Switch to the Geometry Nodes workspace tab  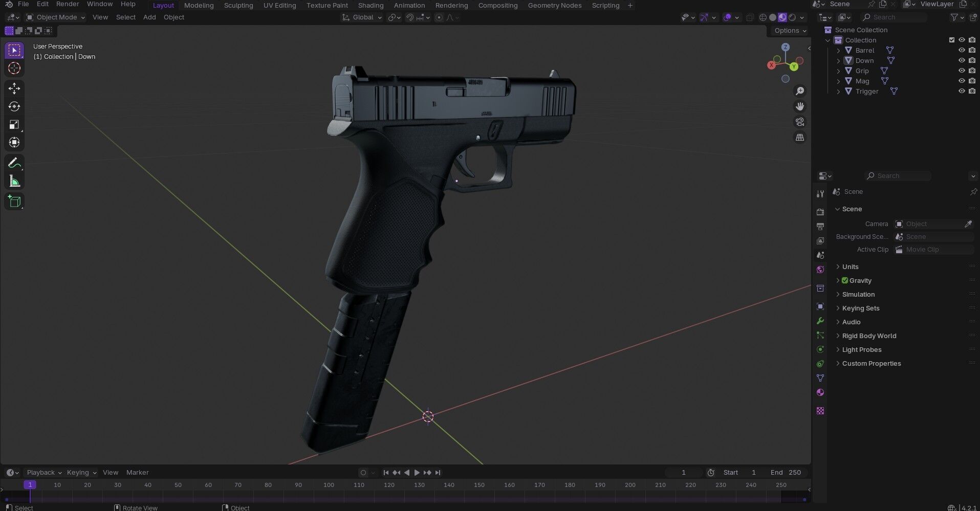[555, 5]
